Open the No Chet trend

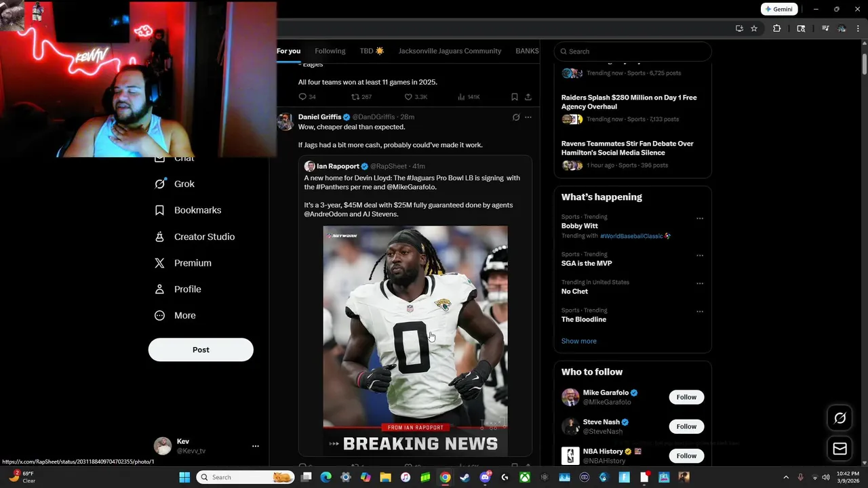[574, 291]
